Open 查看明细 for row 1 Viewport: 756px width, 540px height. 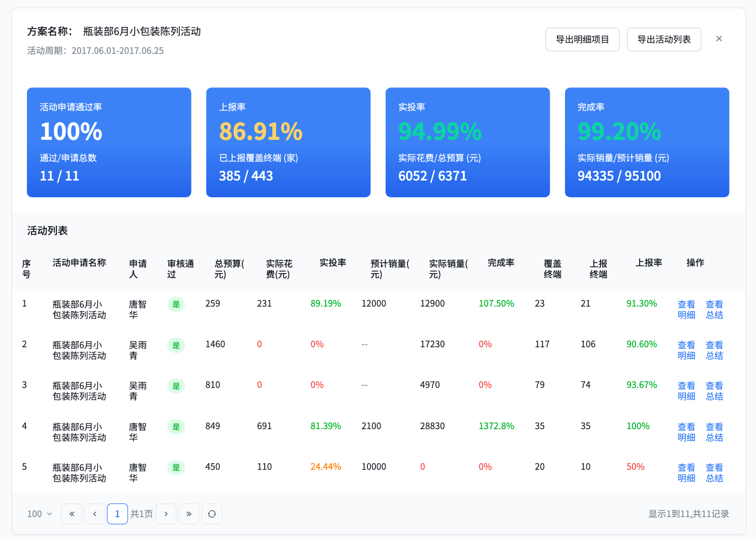pos(686,309)
